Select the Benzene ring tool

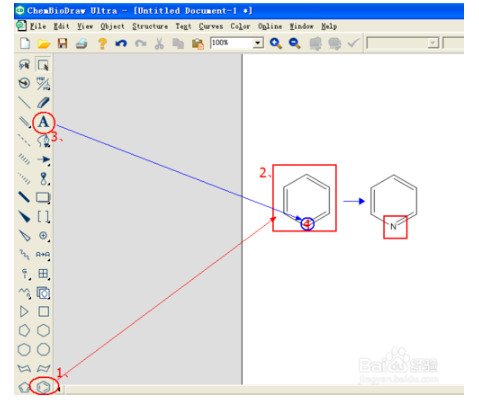43,387
